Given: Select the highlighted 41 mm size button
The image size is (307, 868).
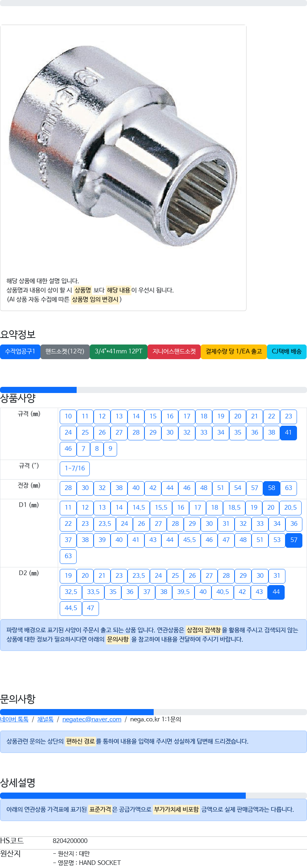Looking at the screenshot, I should click(x=288, y=433).
